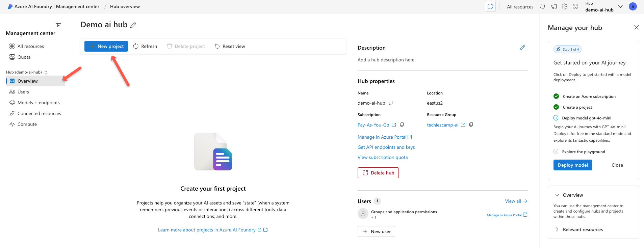644x249 pixels.
Task: Open Pay-As-You-Go subscription external link icon
Action: [394, 125]
